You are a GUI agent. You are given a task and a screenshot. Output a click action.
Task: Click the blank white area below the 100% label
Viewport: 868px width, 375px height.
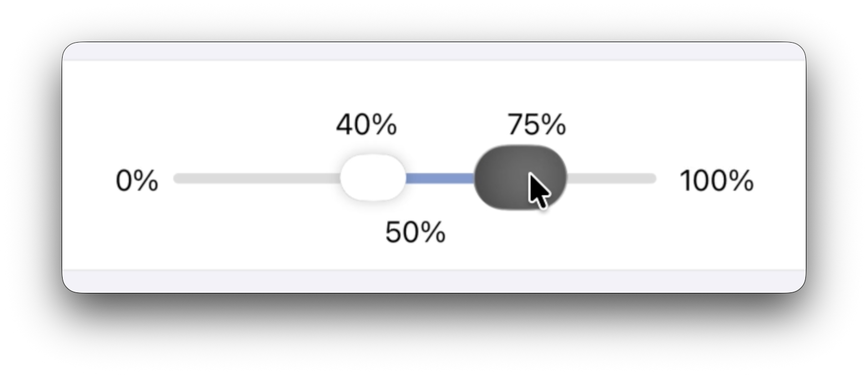716,233
